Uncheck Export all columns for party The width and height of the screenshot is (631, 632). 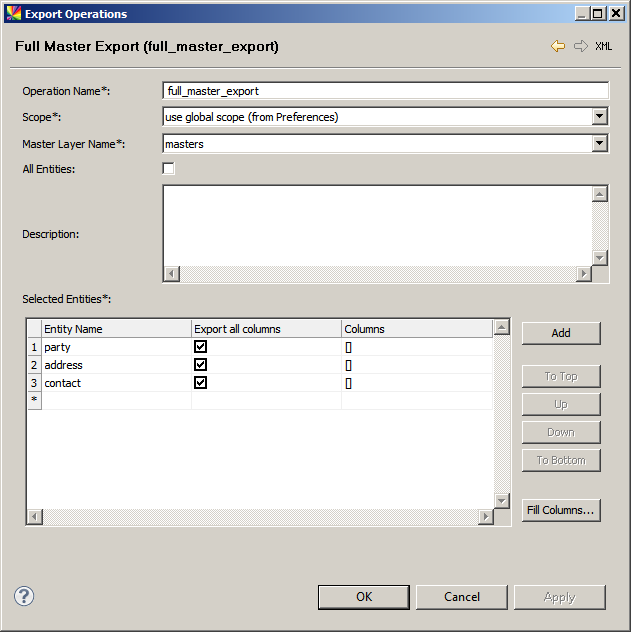click(200, 347)
